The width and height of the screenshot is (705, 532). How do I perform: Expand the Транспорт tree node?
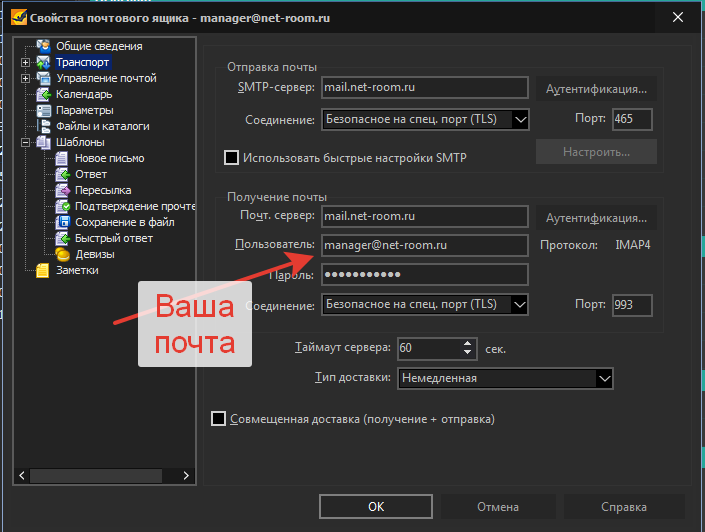(26, 63)
